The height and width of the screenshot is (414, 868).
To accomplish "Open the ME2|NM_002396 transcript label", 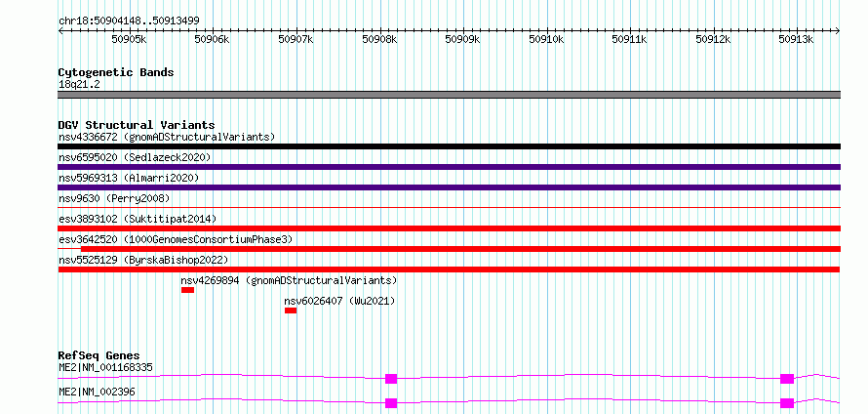I will (97, 392).
